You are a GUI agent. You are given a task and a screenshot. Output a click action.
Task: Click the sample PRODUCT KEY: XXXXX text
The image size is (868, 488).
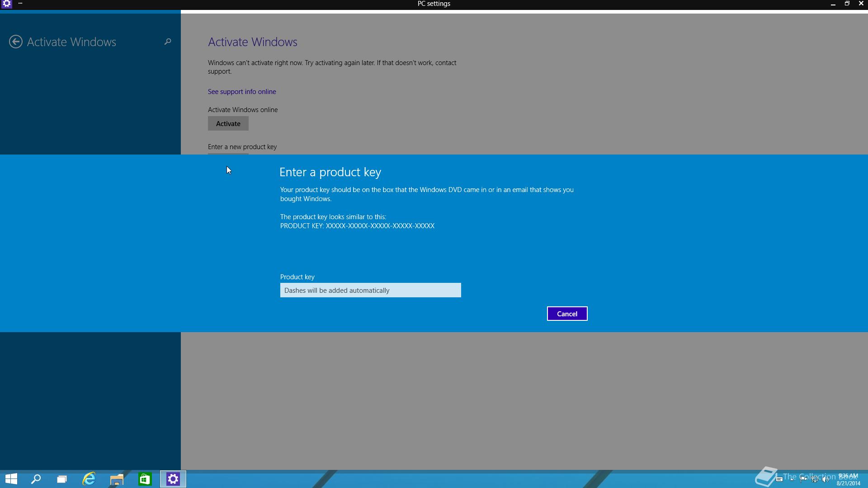pyautogui.click(x=357, y=226)
